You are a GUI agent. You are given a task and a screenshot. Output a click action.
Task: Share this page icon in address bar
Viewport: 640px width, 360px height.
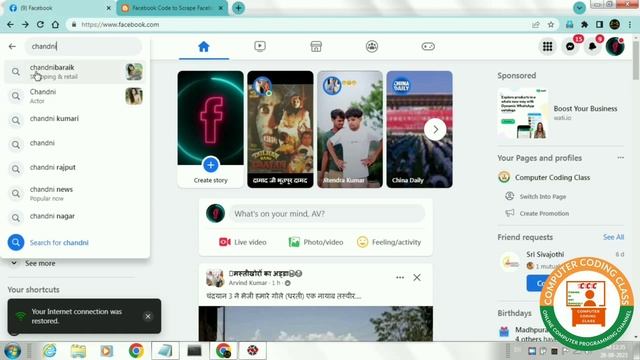point(536,24)
